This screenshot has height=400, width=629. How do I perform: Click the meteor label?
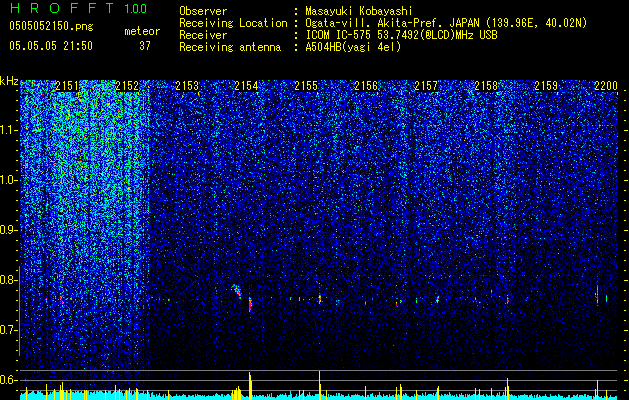click(x=142, y=31)
